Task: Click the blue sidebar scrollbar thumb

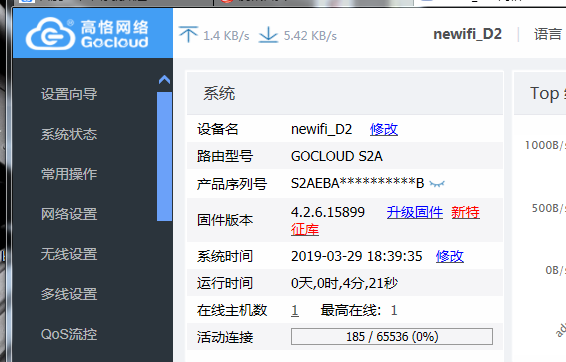Action: (164, 156)
